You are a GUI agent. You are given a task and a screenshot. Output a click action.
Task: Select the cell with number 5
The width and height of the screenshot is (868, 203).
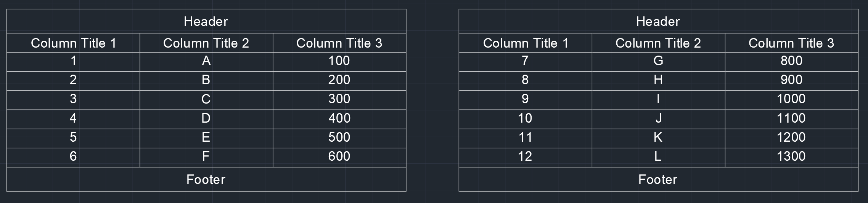73,137
